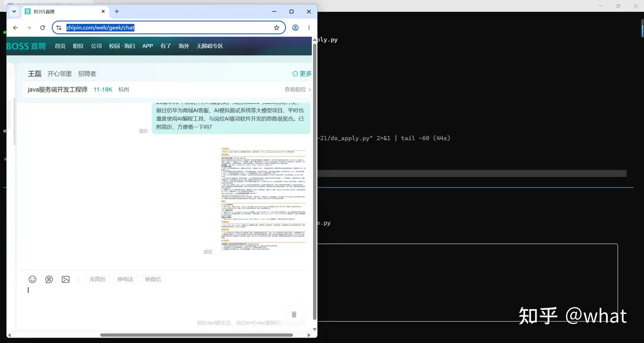Screen dimensions: 644x343
Task: Click the browser horizontal scrollbar thumb
Action: point(196,335)
